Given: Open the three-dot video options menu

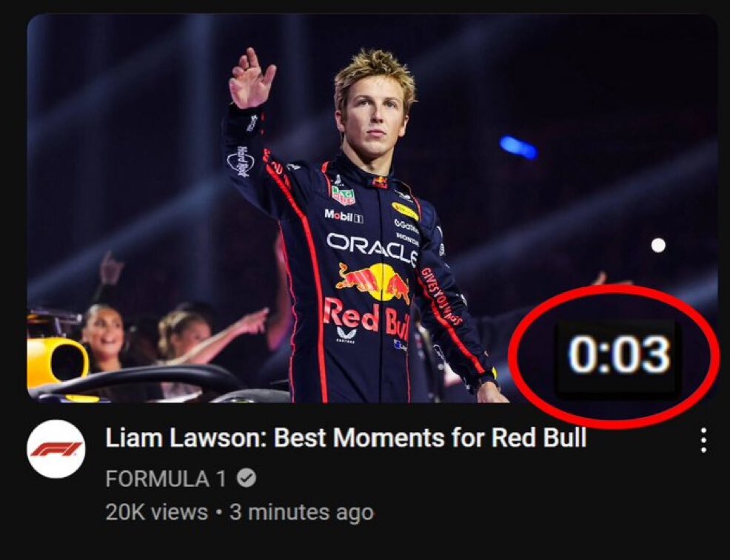Looking at the screenshot, I should [x=703, y=440].
